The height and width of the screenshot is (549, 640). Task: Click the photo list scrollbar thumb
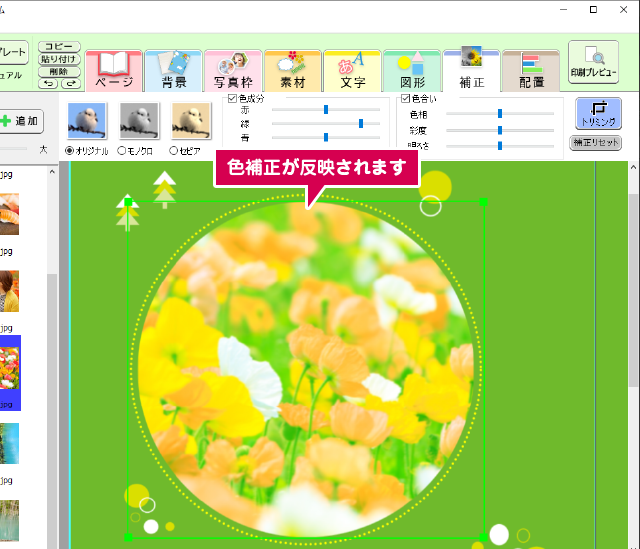(52, 411)
